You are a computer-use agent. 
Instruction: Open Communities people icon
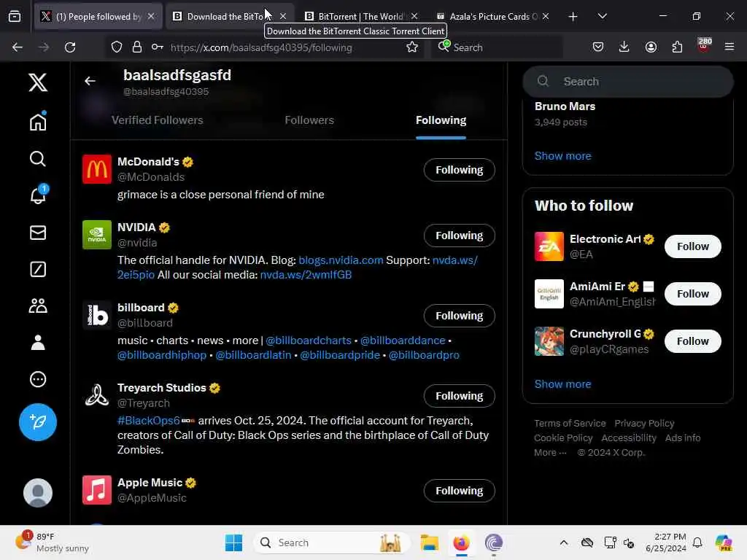click(38, 306)
